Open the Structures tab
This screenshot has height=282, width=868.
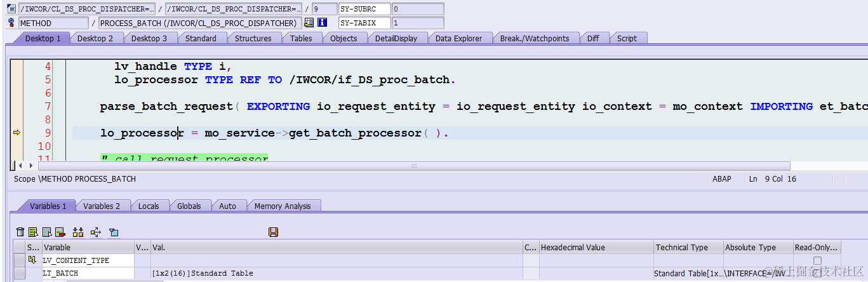click(253, 38)
